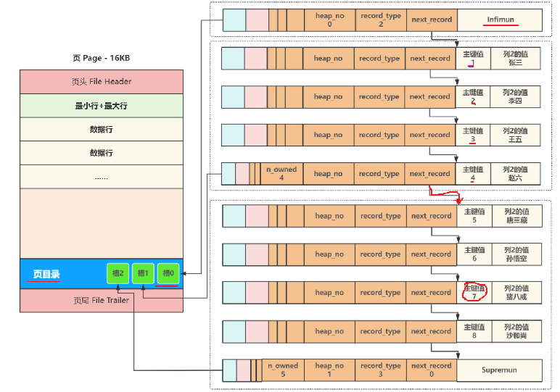Click the "列2的值 沙和尚" cell

coord(516,331)
